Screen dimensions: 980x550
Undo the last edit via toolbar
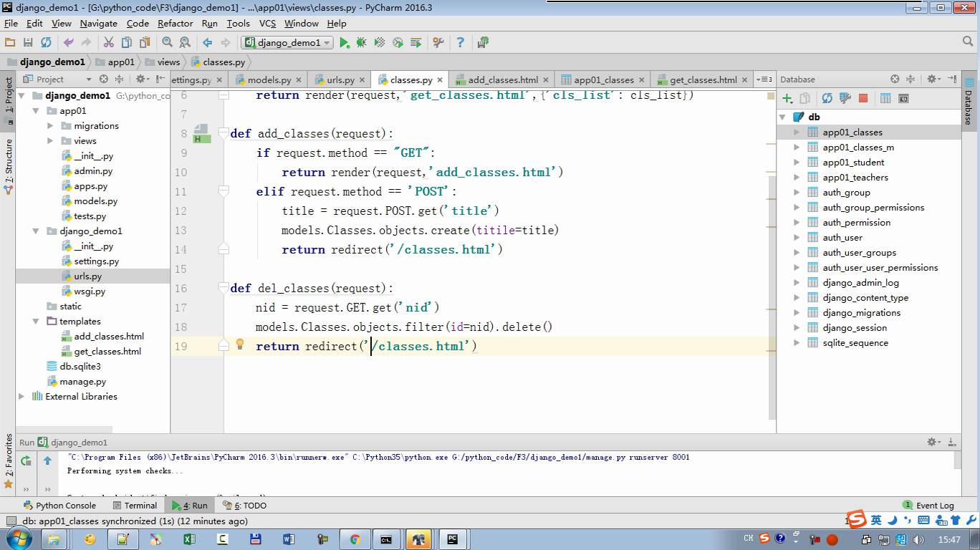(x=69, y=43)
